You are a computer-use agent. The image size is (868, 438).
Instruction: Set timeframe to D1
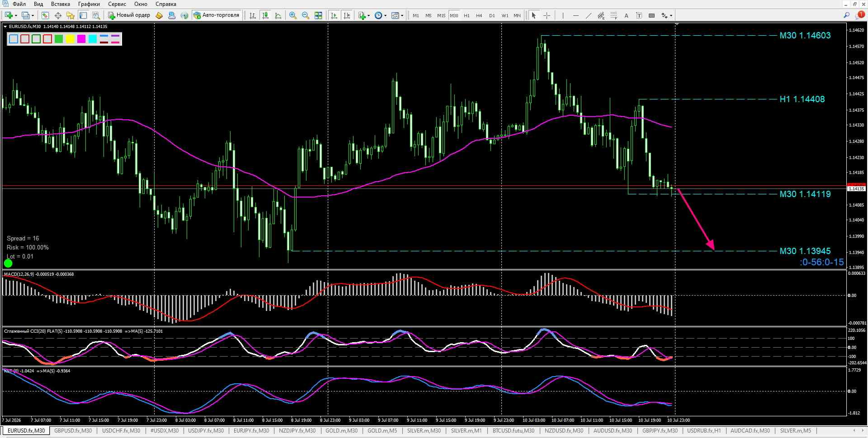(492, 15)
